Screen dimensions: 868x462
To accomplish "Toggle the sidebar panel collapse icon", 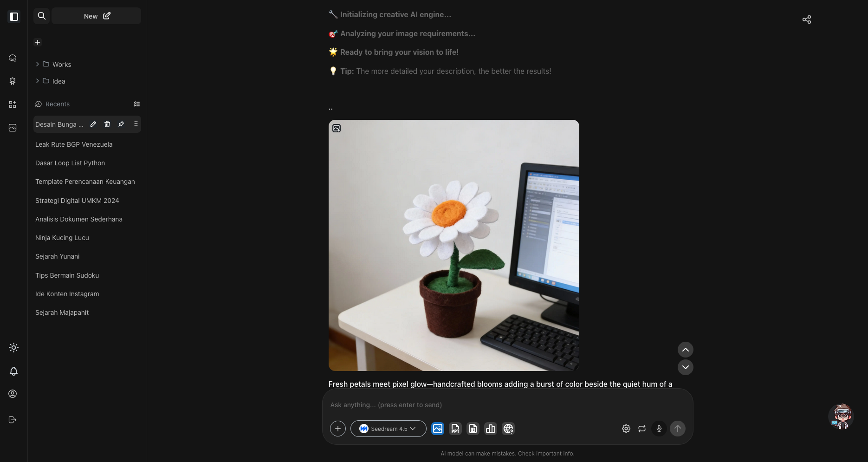I will pos(14,17).
